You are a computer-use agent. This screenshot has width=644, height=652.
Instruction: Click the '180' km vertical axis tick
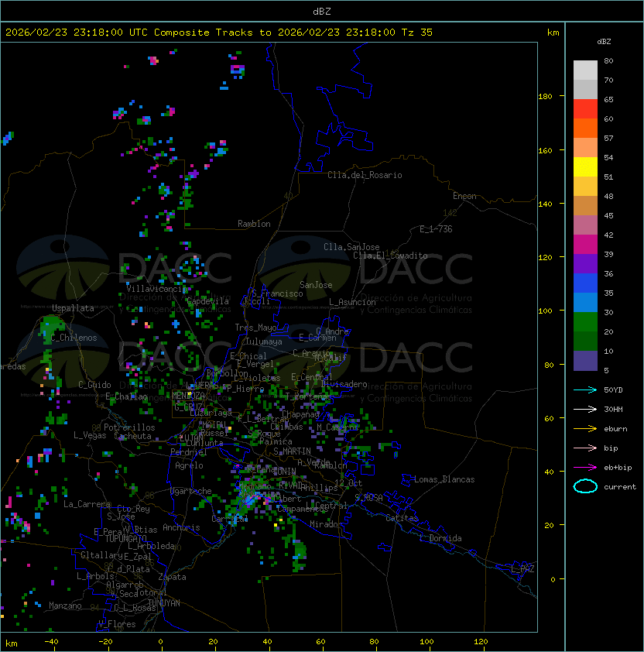pyautogui.click(x=545, y=97)
